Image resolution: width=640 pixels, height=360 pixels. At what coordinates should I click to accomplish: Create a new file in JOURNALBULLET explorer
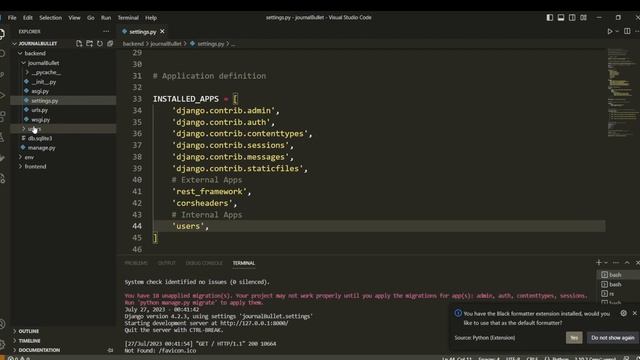click(79, 43)
